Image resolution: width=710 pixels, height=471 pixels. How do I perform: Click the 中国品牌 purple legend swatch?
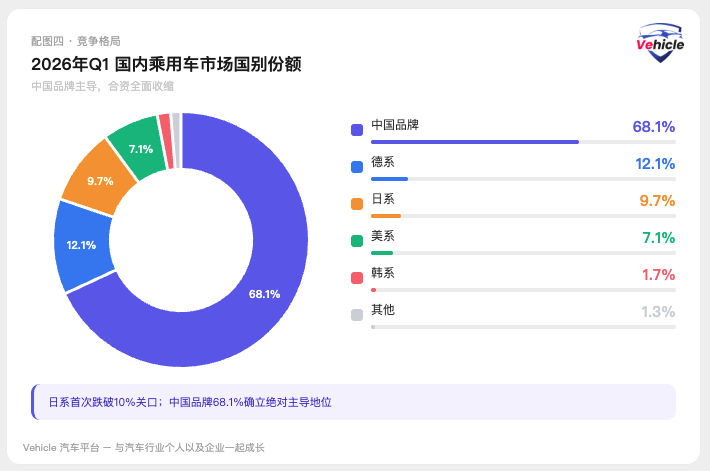tap(356, 129)
